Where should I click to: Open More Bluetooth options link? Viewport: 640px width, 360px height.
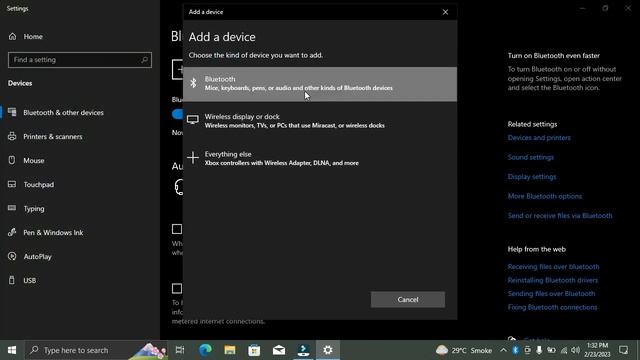point(544,196)
